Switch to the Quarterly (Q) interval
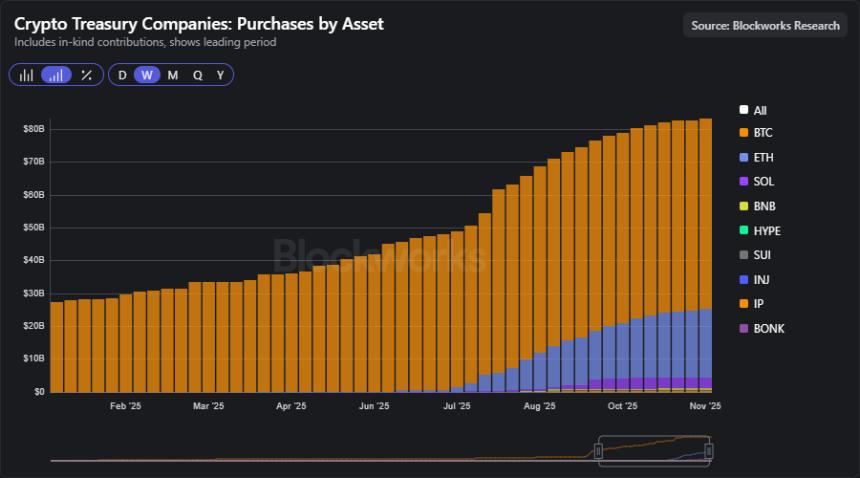Screen dimensions: 860x478 [x=197, y=75]
